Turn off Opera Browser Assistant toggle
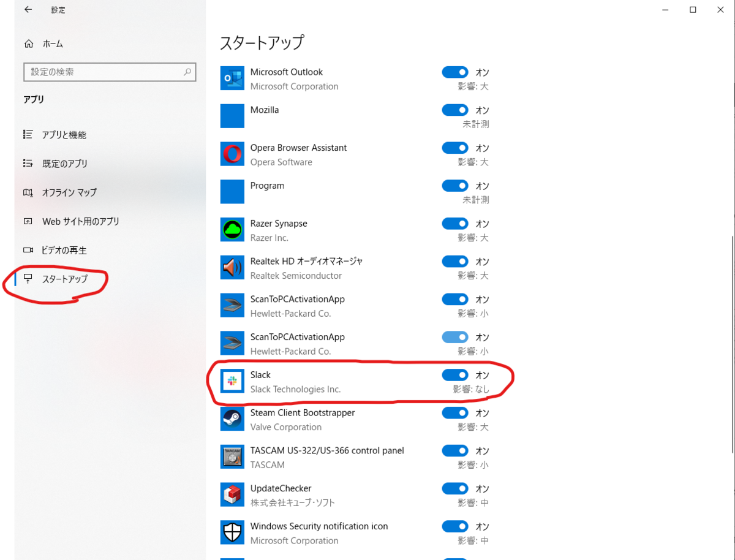Image resolution: width=735 pixels, height=560 pixels. 455,148
